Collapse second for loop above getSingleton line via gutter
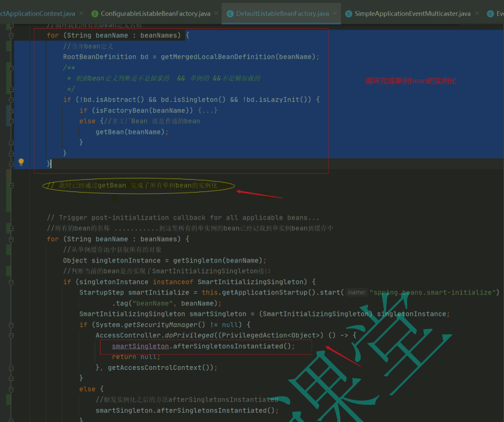The width and height of the screenshot is (504, 422). click(x=11, y=239)
